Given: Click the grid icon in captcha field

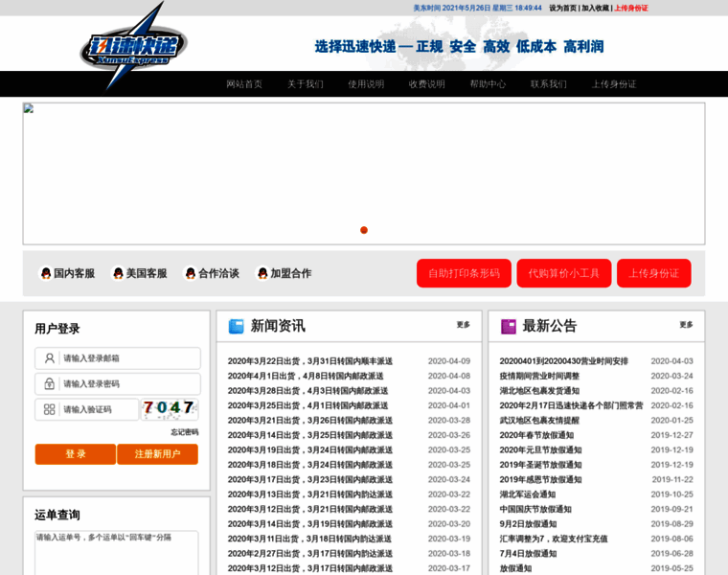Looking at the screenshot, I should click(x=49, y=409).
